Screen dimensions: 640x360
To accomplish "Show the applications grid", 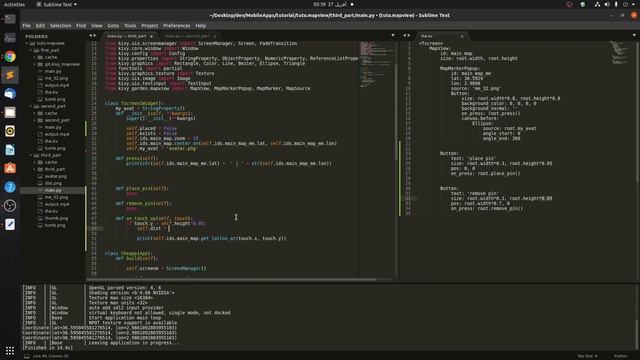I will pos(10,351).
